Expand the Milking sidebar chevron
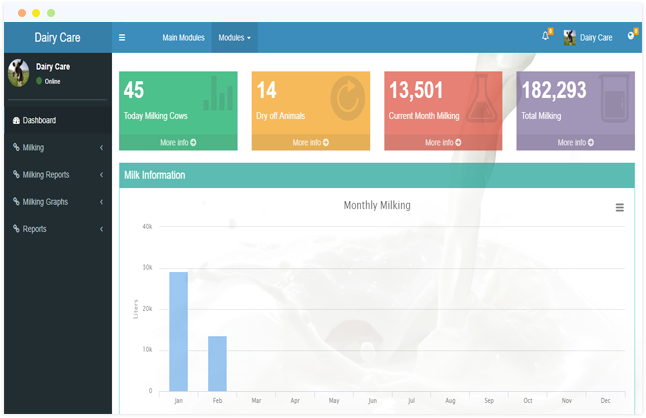The image size is (646, 418). (101, 147)
